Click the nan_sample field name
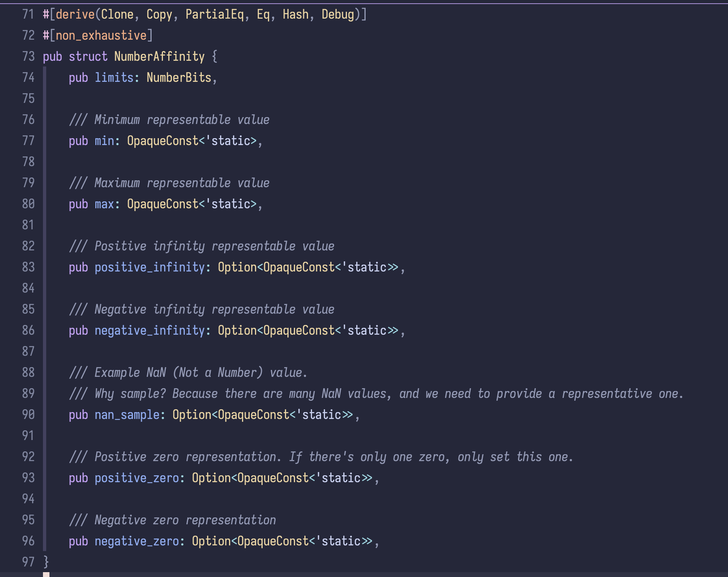The image size is (728, 577). point(127,415)
